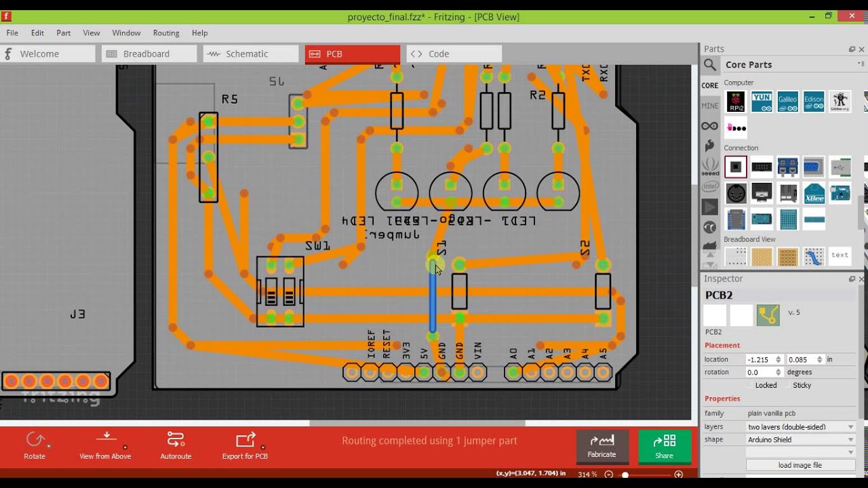Pick the Raspberry Pi 2 part
Screen dimensions: 868x488
tap(736, 102)
